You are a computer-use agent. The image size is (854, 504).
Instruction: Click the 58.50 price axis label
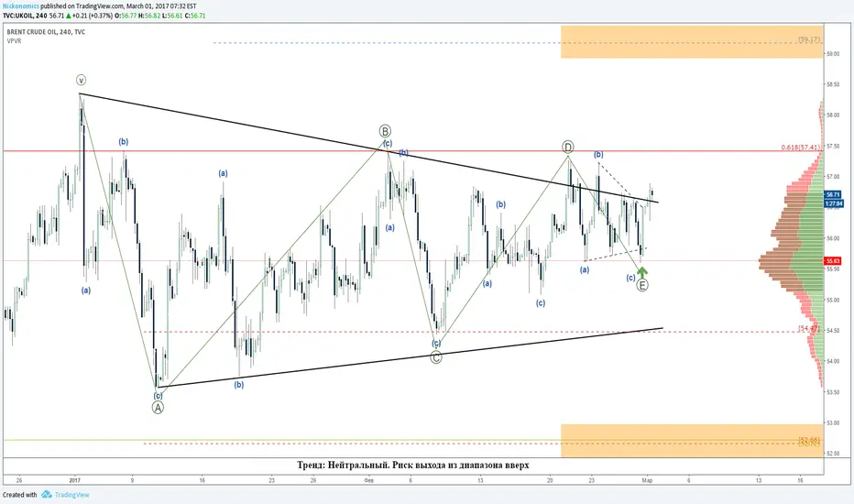[833, 84]
